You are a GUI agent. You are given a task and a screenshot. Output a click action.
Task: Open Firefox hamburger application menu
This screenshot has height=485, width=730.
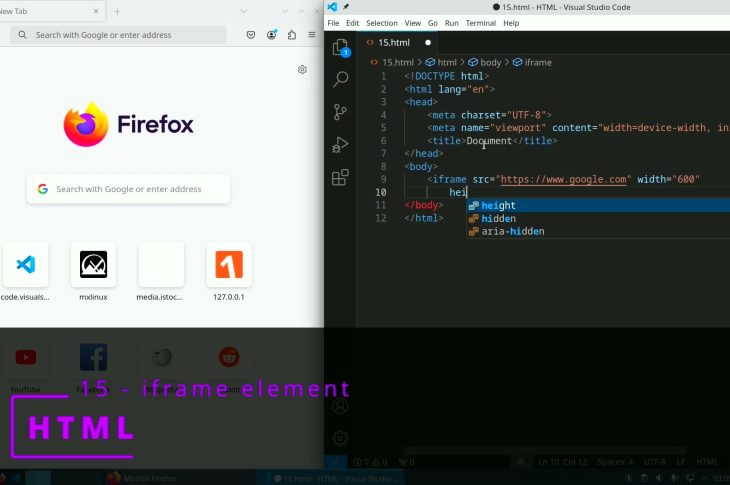click(312, 35)
